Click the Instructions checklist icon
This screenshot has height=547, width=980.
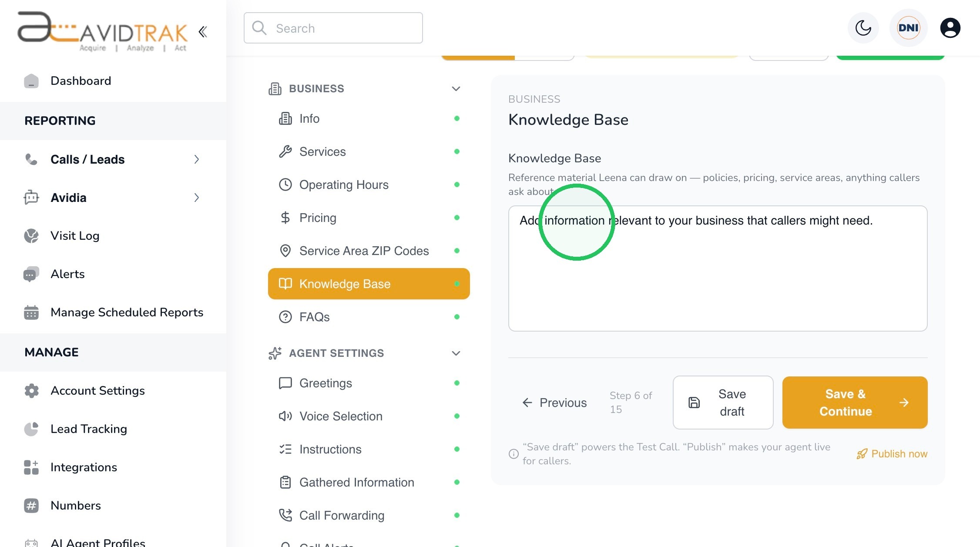tap(285, 449)
